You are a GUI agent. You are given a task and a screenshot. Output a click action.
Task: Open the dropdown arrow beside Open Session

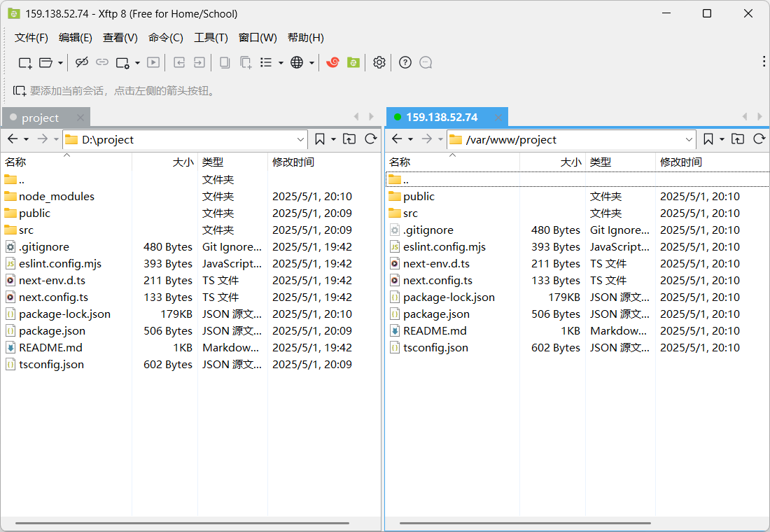(60, 63)
